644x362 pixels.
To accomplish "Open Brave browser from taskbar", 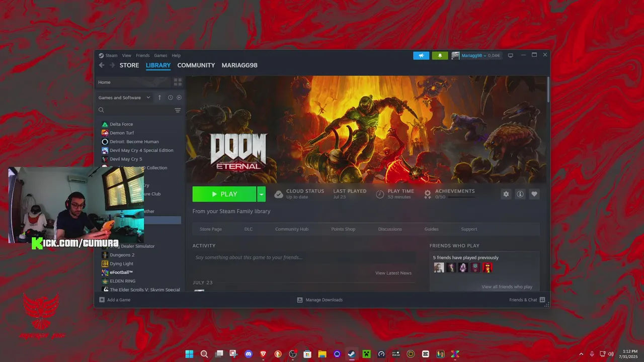I will (x=263, y=354).
